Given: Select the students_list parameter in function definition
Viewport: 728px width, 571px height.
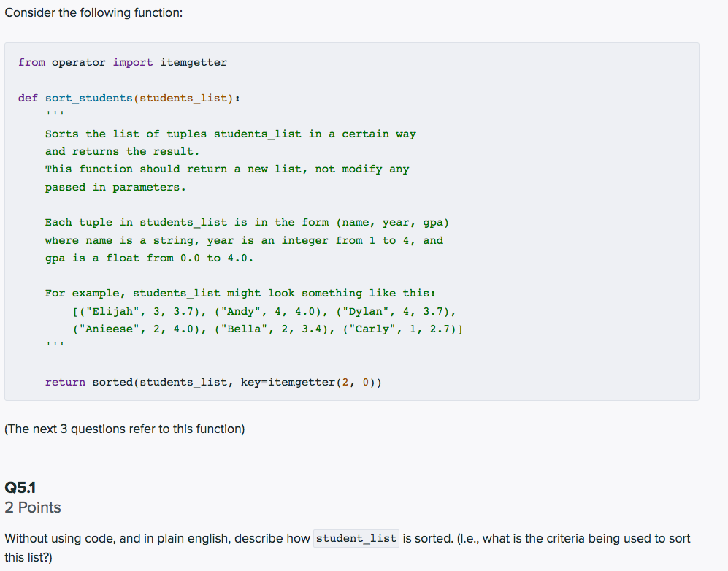Looking at the screenshot, I should pyautogui.click(x=185, y=98).
